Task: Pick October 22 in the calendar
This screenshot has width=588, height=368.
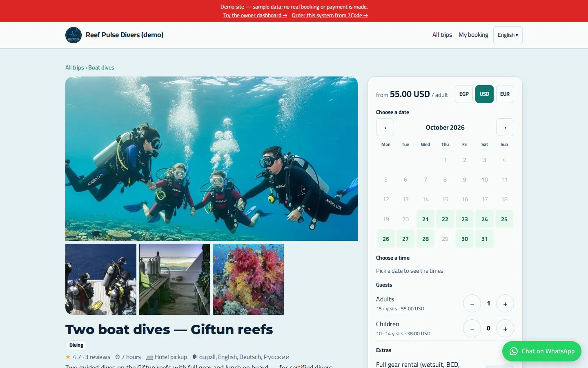Action: [445, 219]
